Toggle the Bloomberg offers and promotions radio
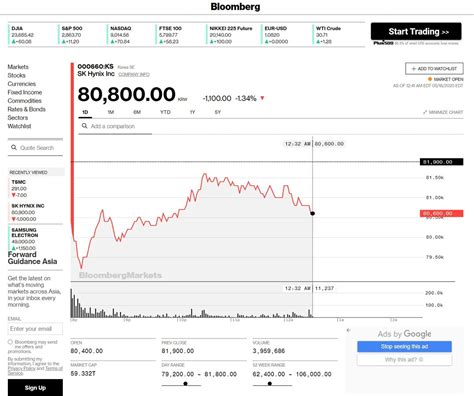Screen dimensions: 474x396 (10, 342)
